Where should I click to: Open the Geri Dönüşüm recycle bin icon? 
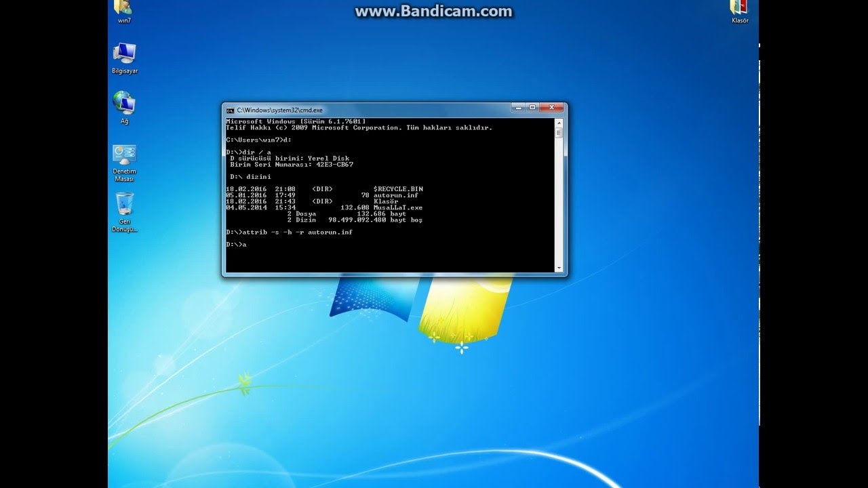[x=125, y=212]
